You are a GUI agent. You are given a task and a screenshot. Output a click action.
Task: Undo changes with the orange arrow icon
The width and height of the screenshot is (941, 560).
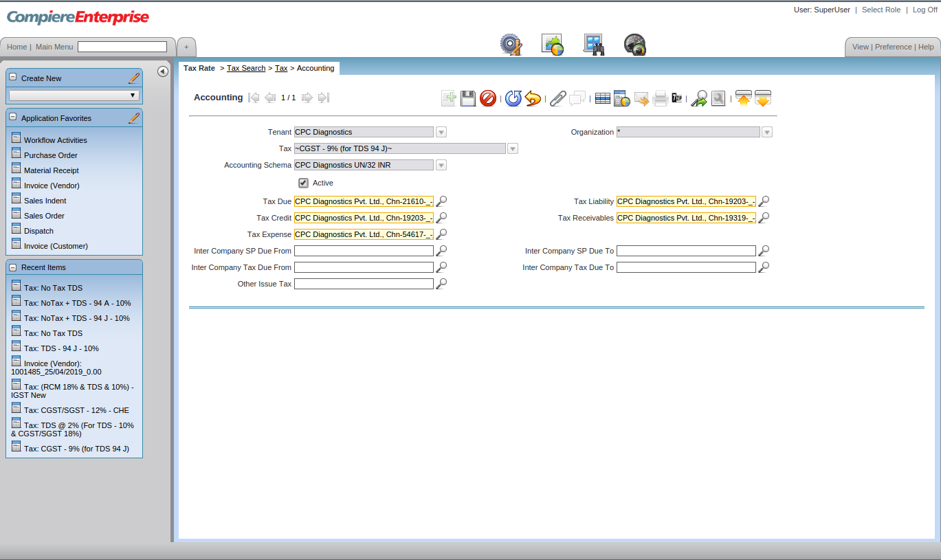(533, 98)
